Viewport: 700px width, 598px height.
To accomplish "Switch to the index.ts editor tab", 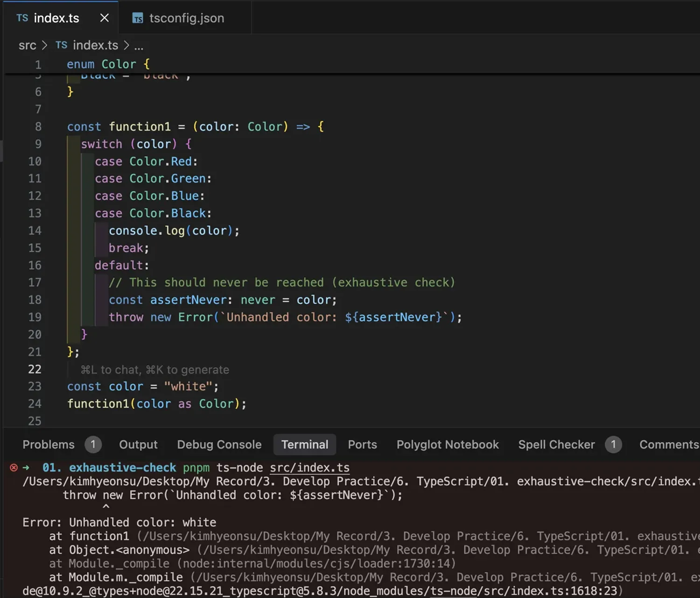I will pyautogui.click(x=61, y=18).
